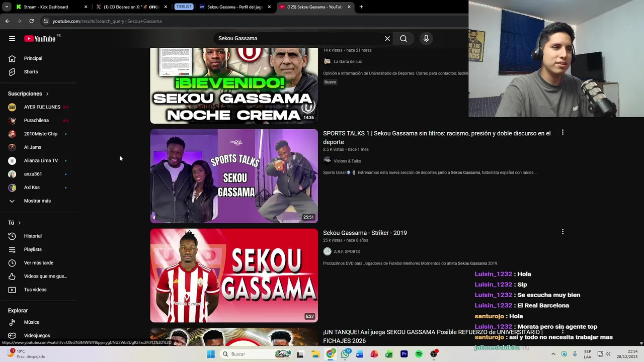Open Excel from the taskbar
The image size is (644, 362).
coord(389,354)
